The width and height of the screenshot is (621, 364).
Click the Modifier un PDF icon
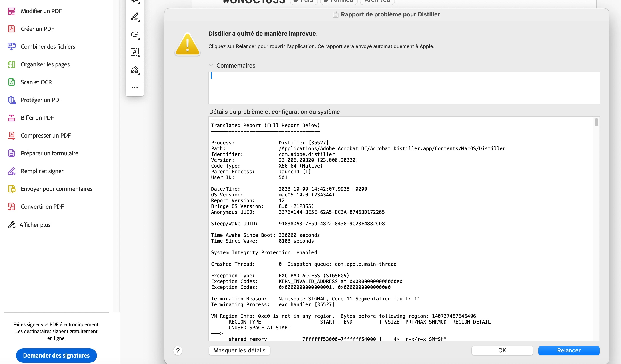(x=11, y=11)
